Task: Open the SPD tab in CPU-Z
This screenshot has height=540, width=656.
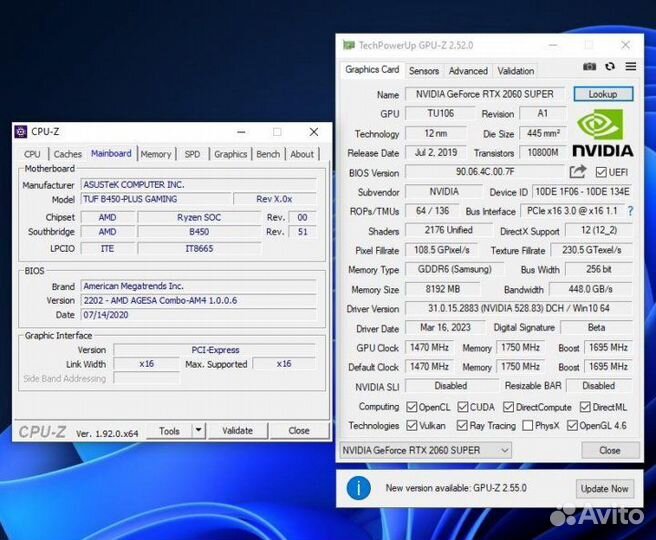Action: [x=192, y=154]
